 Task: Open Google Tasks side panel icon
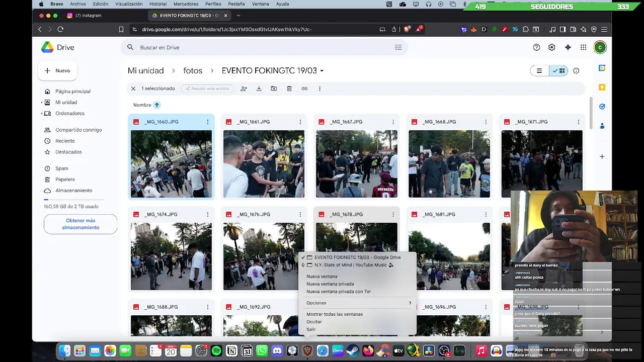pos(602,107)
